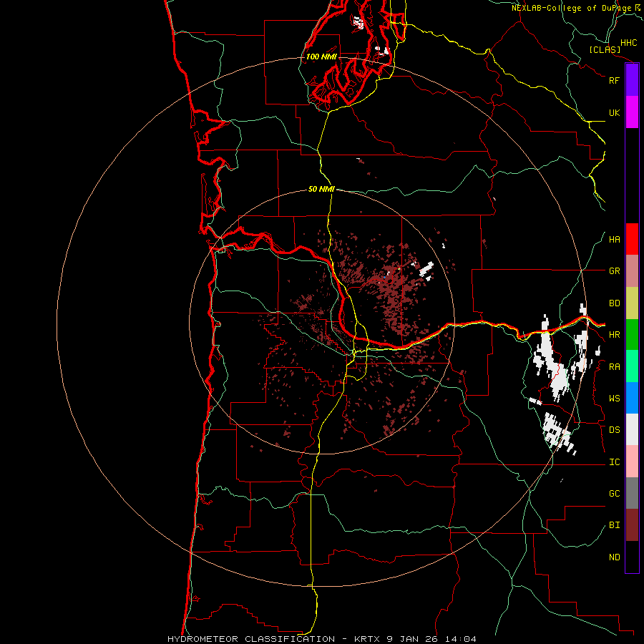The height and width of the screenshot is (644, 644).
Task: Click the 100 NMI range ring label
Action: pos(321,57)
